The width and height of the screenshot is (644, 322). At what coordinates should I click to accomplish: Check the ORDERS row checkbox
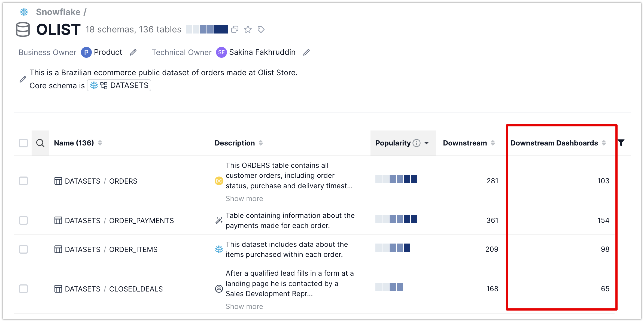23,181
